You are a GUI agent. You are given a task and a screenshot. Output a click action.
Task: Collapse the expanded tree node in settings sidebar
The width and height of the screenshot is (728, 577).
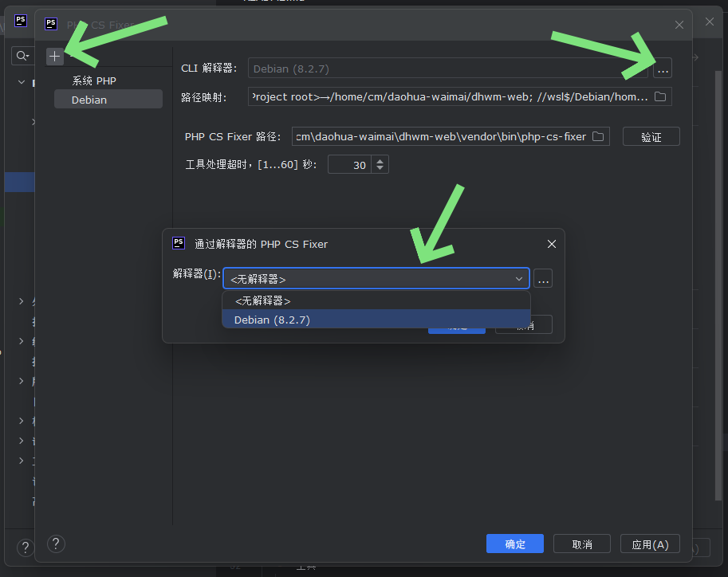pyautogui.click(x=22, y=82)
